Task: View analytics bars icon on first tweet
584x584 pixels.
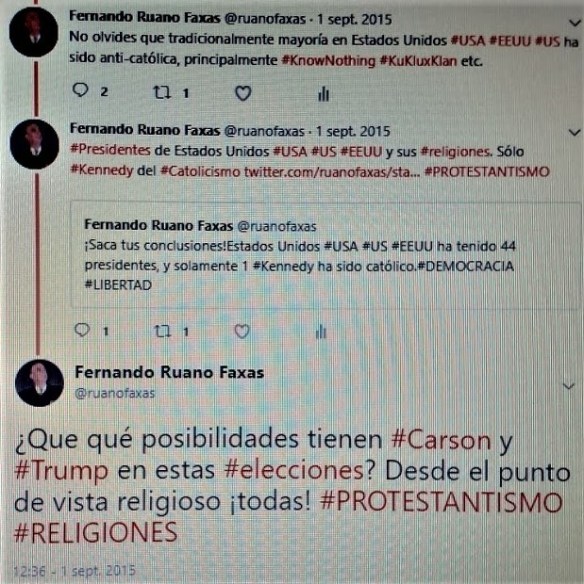Action: (x=323, y=94)
